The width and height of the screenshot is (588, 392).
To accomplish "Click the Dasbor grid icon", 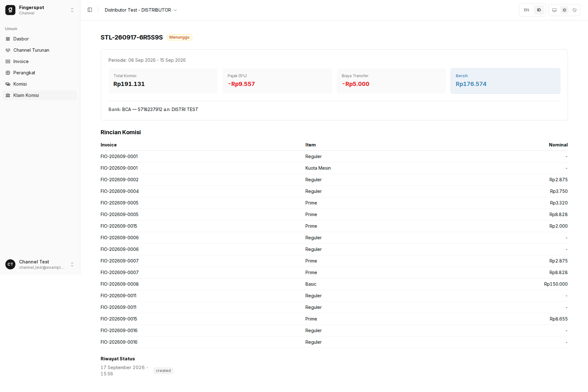I will pos(8,39).
